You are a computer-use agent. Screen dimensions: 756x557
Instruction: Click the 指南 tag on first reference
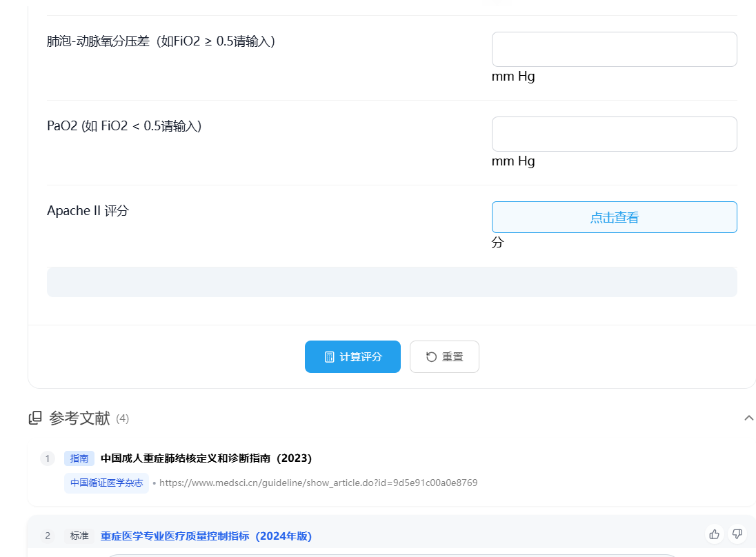pyautogui.click(x=79, y=458)
